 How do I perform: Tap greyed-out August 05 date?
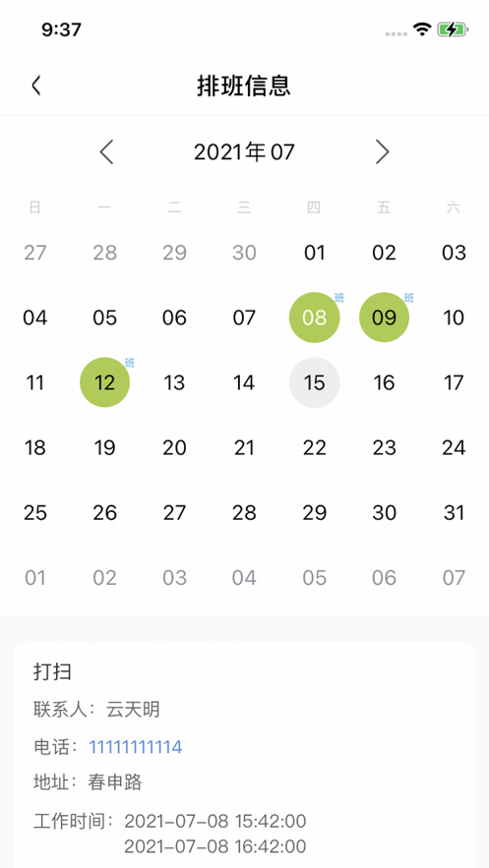[x=315, y=578]
